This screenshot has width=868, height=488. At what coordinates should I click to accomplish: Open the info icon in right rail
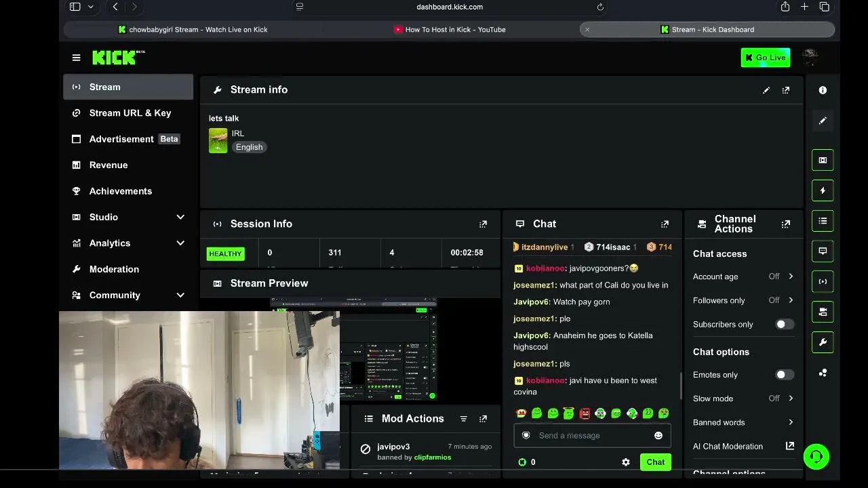(x=823, y=90)
